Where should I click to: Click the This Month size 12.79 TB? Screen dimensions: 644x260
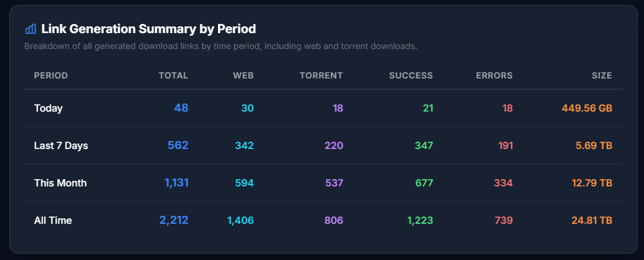click(592, 183)
